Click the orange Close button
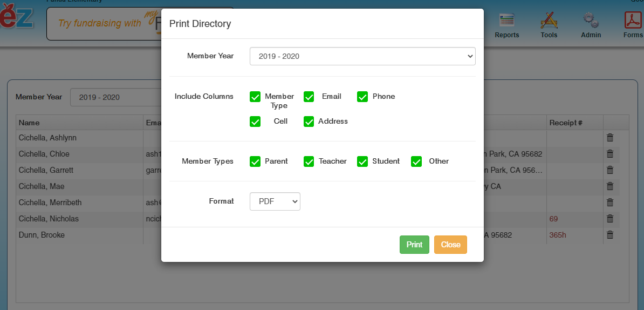The height and width of the screenshot is (310, 644). [x=450, y=245]
